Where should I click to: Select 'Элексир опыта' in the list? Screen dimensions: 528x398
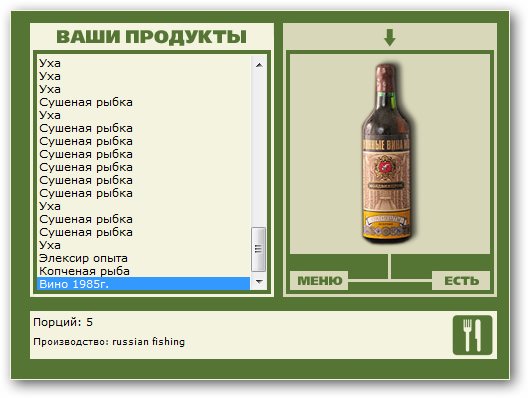[x=143, y=258]
